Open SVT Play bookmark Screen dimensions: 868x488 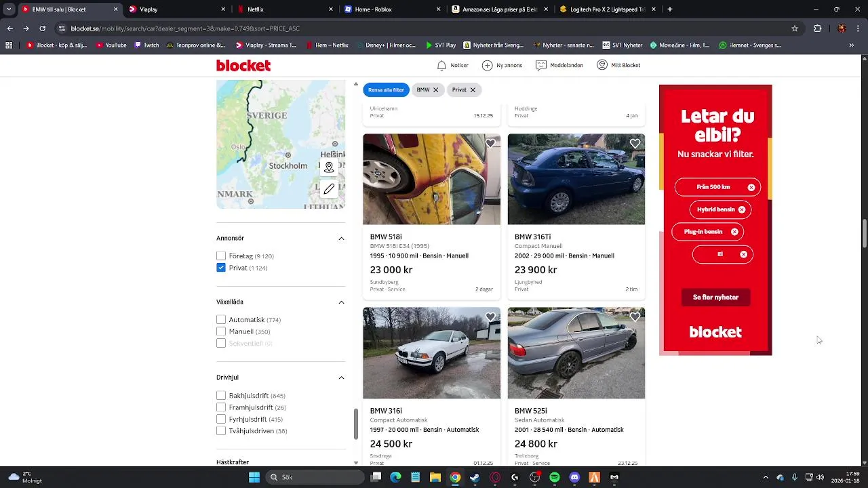click(x=441, y=45)
